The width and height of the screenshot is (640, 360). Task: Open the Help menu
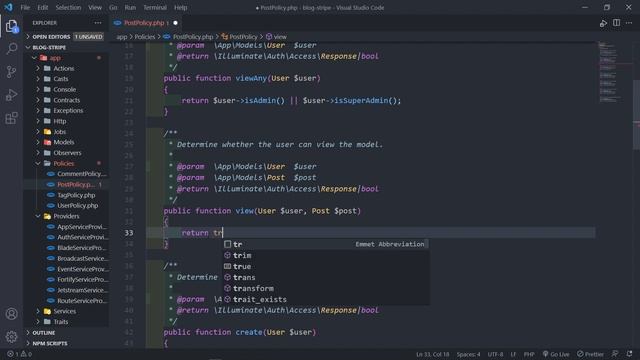[180, 7]
